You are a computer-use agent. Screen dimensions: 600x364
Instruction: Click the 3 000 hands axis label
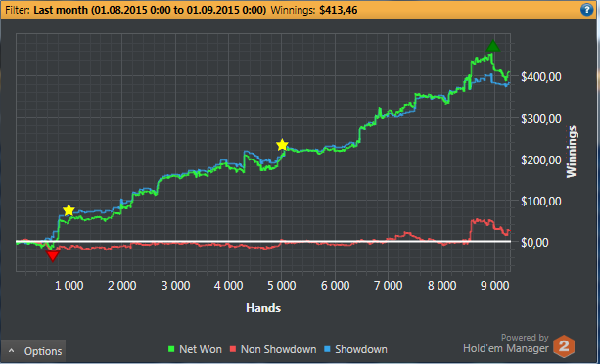175,286
